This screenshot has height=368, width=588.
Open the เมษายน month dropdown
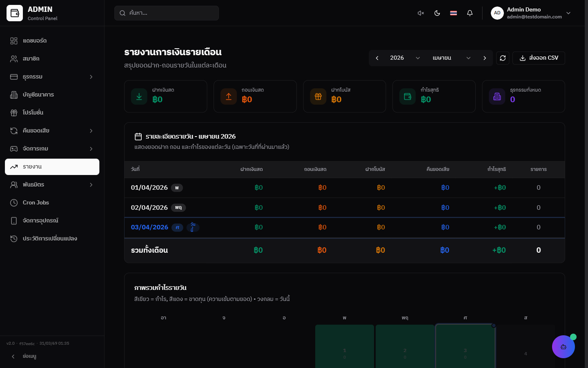point(451,58)
